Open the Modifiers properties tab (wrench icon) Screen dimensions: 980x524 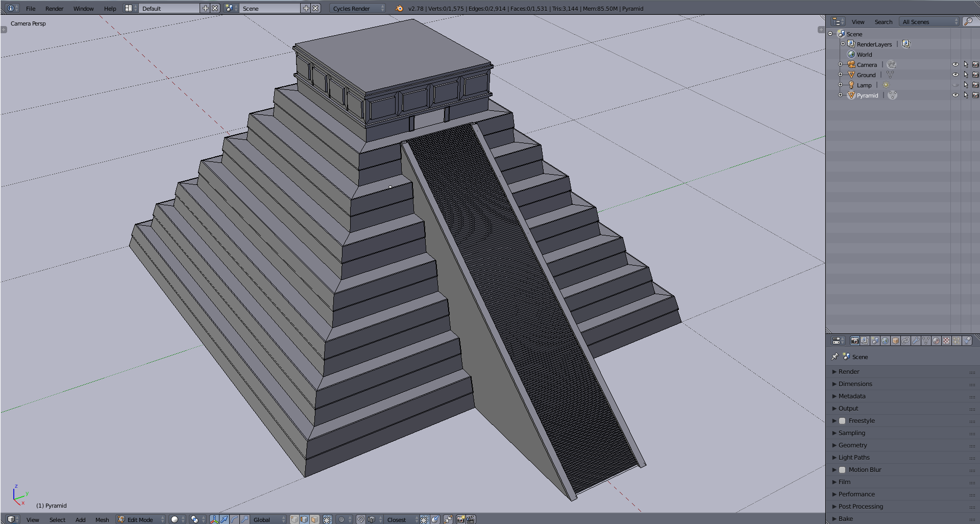pos(916,341)
